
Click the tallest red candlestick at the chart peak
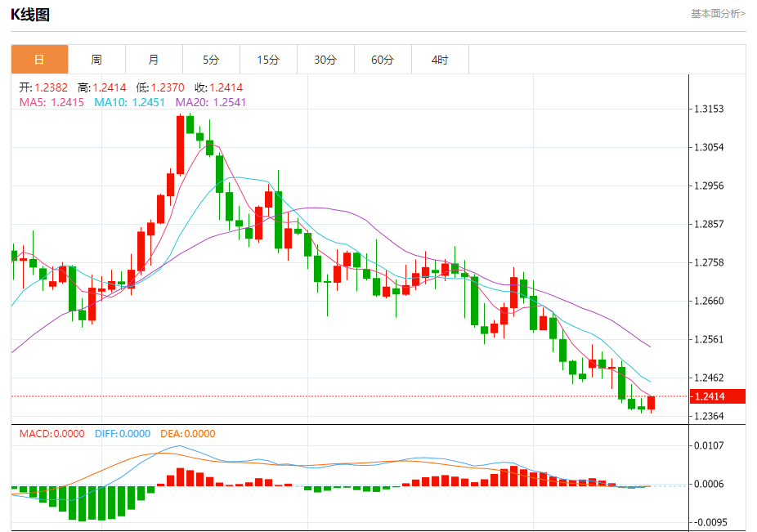[x=180, y=145]
